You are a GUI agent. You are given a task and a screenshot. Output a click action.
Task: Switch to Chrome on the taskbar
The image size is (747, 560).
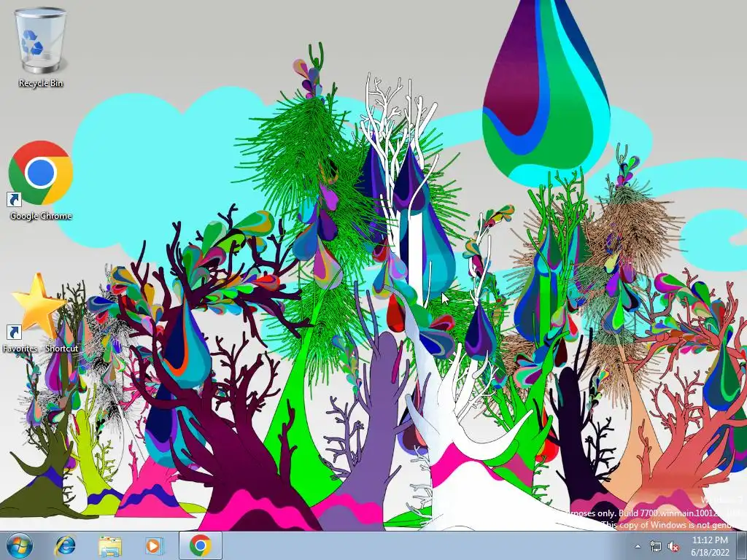coord(201,545)
